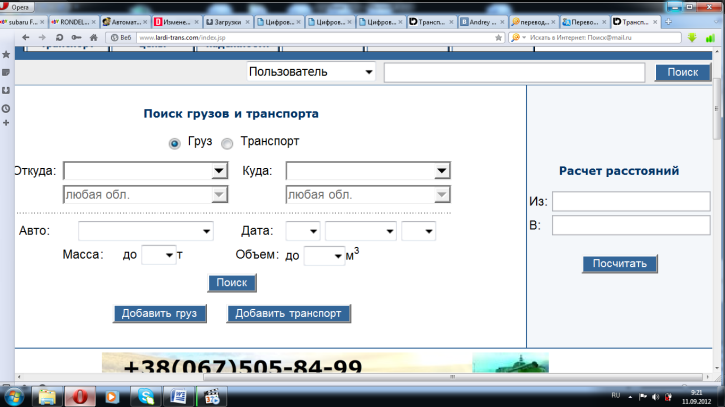The width and height of the screenshot is (725, 407).
Task: Expand the Куда country dropdown
Action: tap(442, 171)
